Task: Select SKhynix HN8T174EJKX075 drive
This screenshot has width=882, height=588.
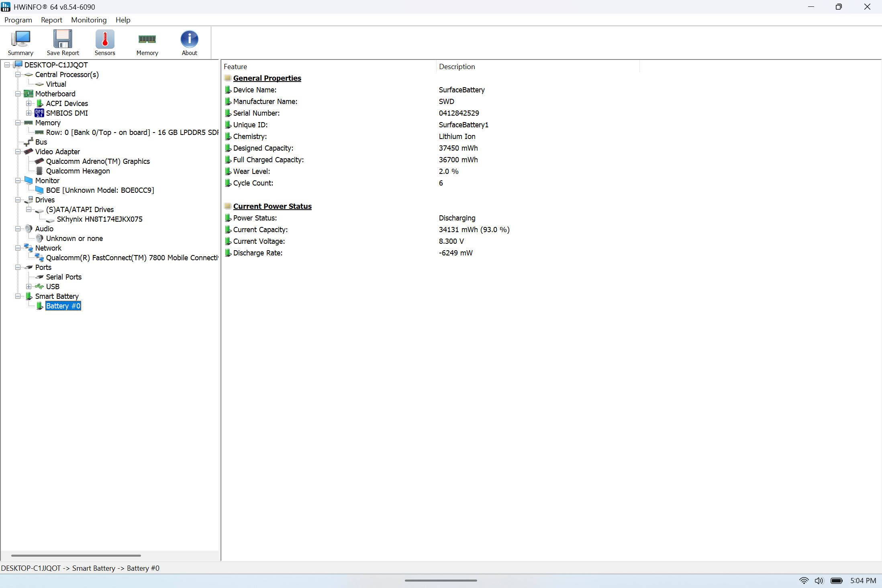Action: (100, 219)
